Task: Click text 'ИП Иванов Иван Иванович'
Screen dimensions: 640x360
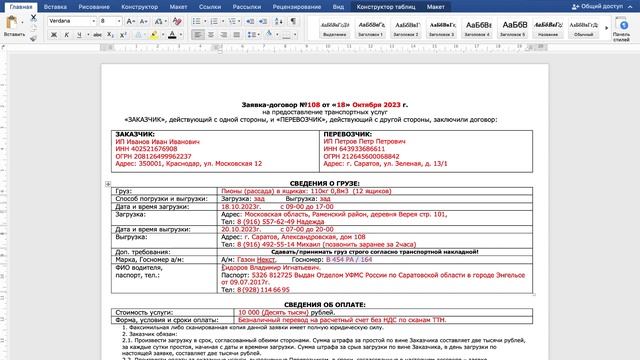Action: click(158, 142)
